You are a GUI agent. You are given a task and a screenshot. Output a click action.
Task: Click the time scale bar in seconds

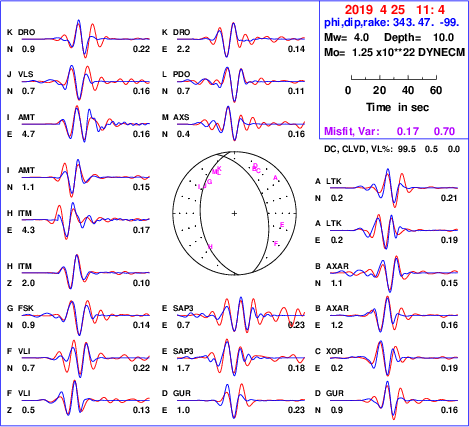coord(394,78)
